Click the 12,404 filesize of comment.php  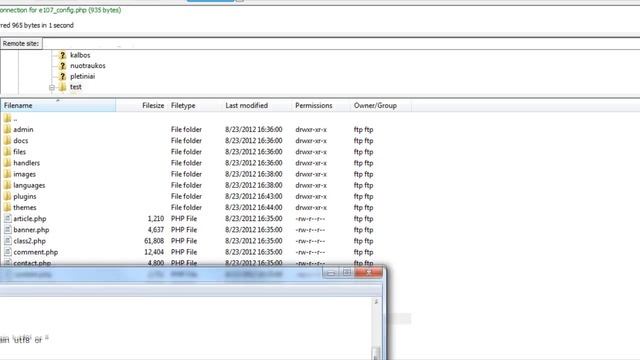154,252
